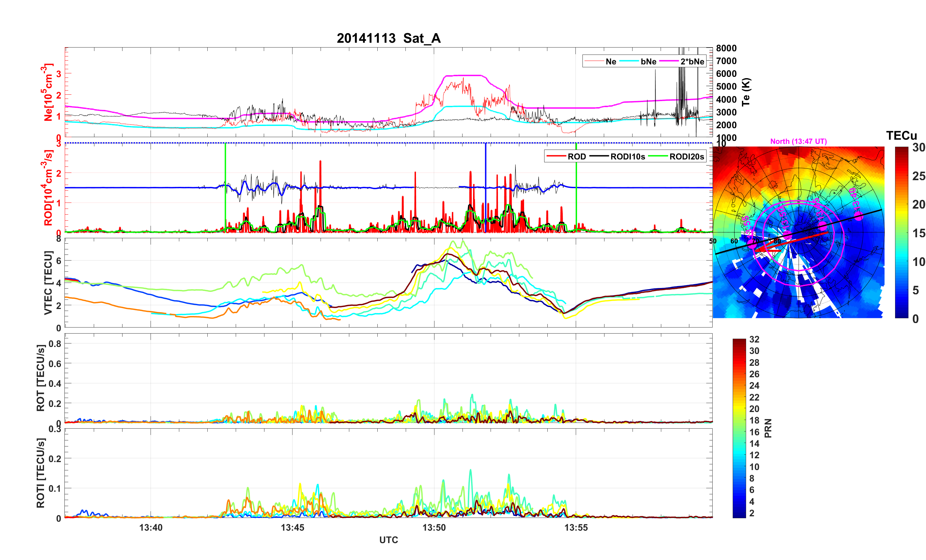926x560 pixels.
Task: Click the 13:45 UTC tick label
Action: tap(293, 528)
